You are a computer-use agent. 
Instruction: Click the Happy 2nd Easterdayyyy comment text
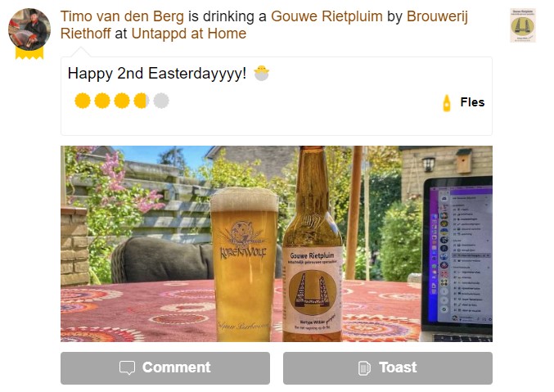(x=157, y=74)
